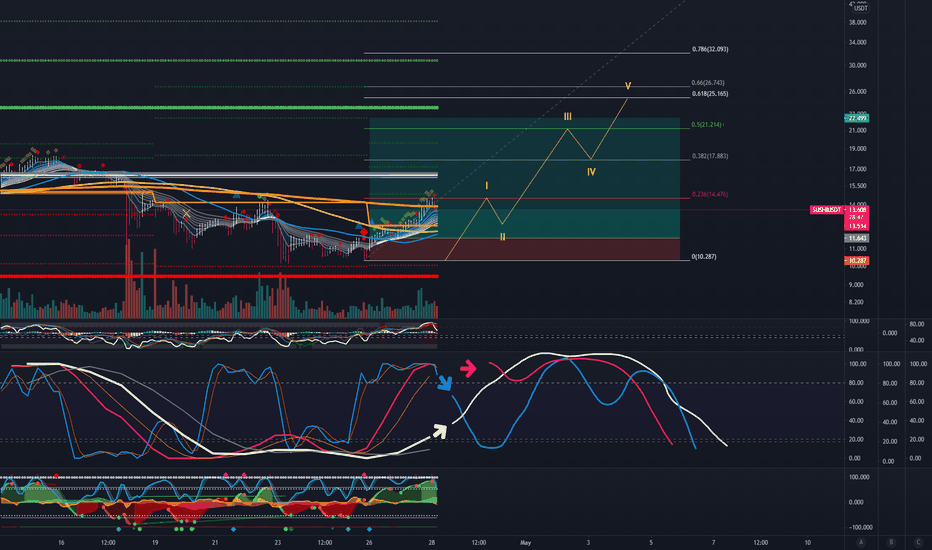
Task: Click Elliott wave label I
Action: click(486, 186)
